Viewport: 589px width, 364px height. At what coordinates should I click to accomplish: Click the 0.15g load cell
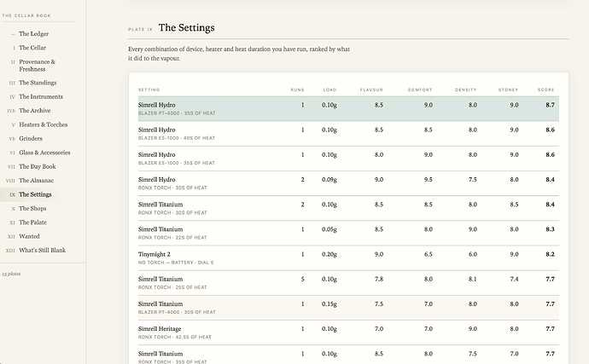tap(329, 304)
